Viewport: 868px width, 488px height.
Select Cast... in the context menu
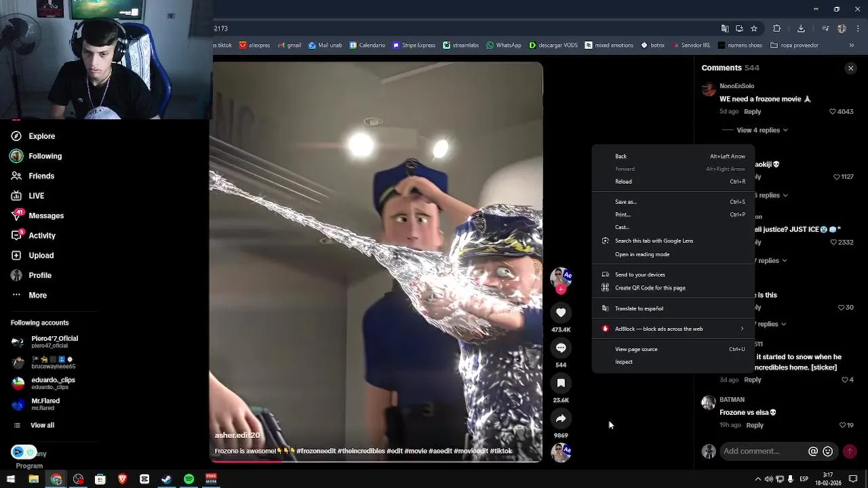click(673, 227)
